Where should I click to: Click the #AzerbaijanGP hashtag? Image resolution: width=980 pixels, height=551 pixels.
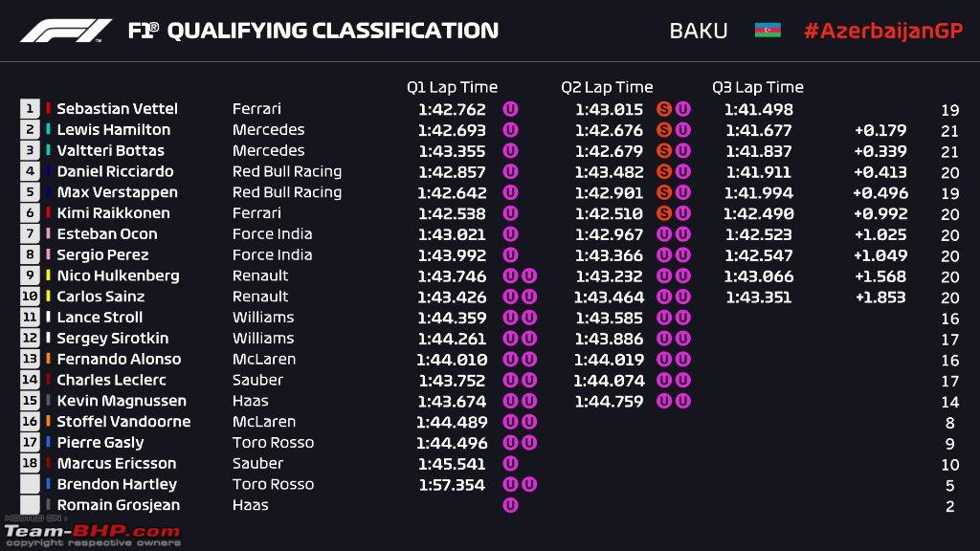(x=883, y=30)
